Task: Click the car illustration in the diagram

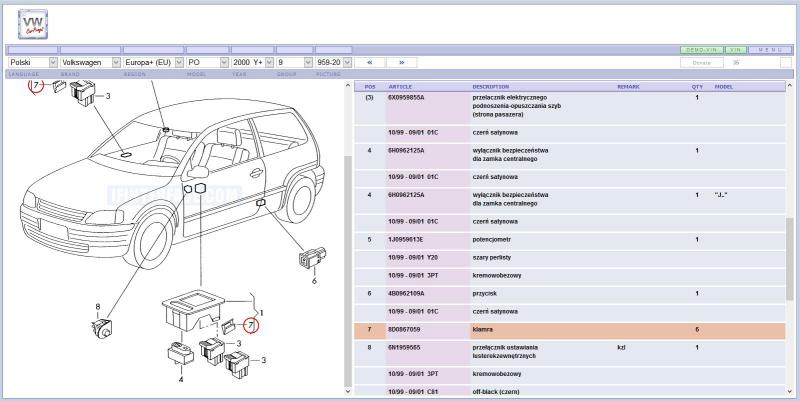Action: [x=172, y=182]
